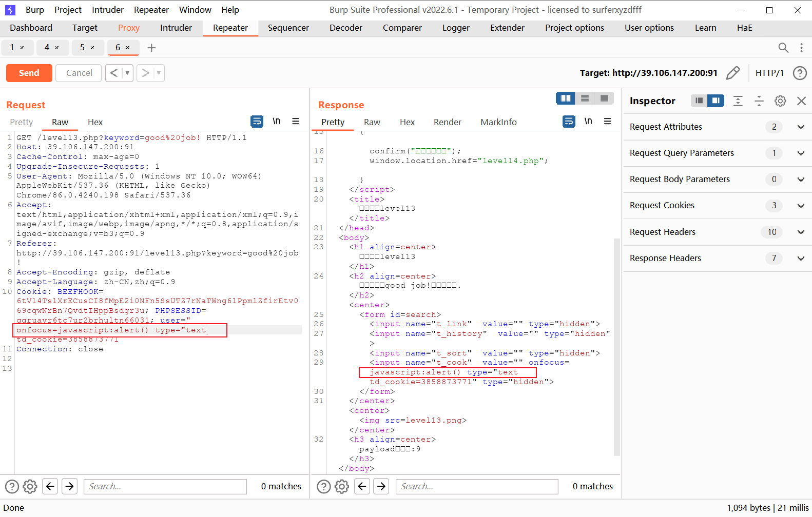Open the previous history dropdown arrow
The width and height of the screenshot is (812, 517).
[x=127, y=73]
